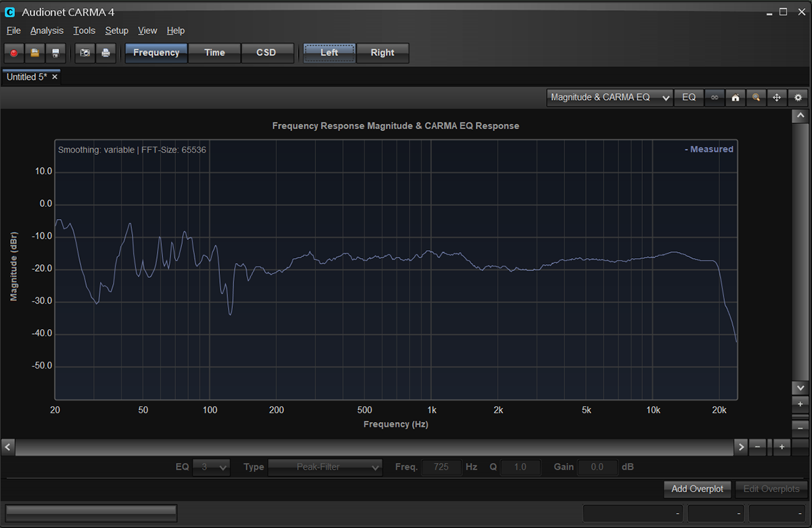Zoom in horizontally with bottom plus button
This screenshot has height=528, width=812.
pyautogui.click(x=782, y=447)
